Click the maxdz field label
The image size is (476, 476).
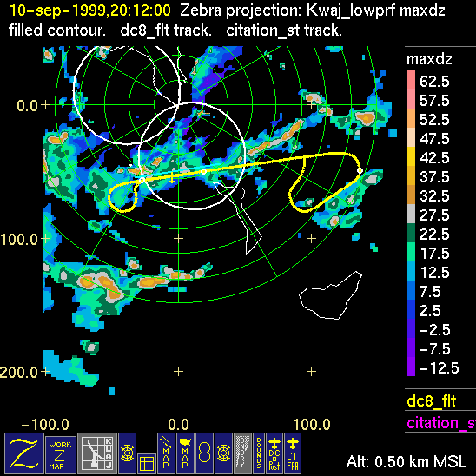429,59
